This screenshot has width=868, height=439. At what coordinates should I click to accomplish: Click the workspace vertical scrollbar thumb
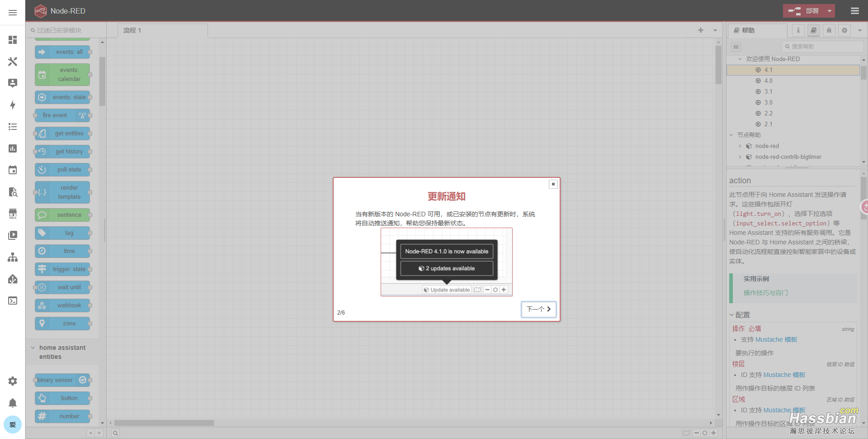pos(718,65)
